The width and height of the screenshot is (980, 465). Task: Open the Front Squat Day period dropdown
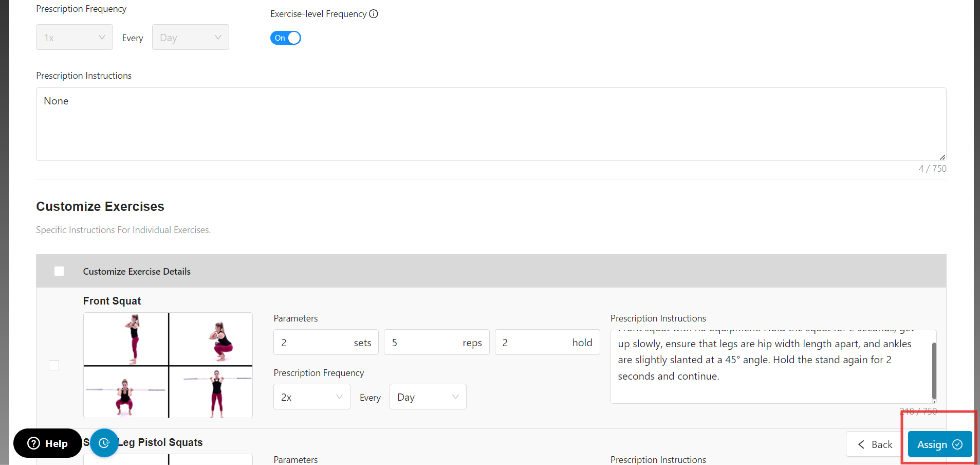click(x=428, y=397)
